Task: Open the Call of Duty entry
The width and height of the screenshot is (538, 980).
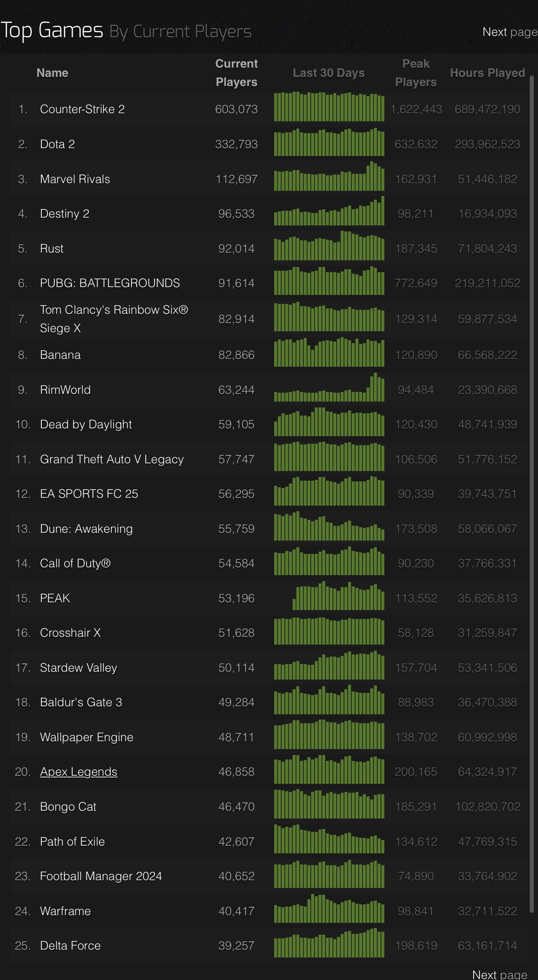Action: tap(75, 563)
